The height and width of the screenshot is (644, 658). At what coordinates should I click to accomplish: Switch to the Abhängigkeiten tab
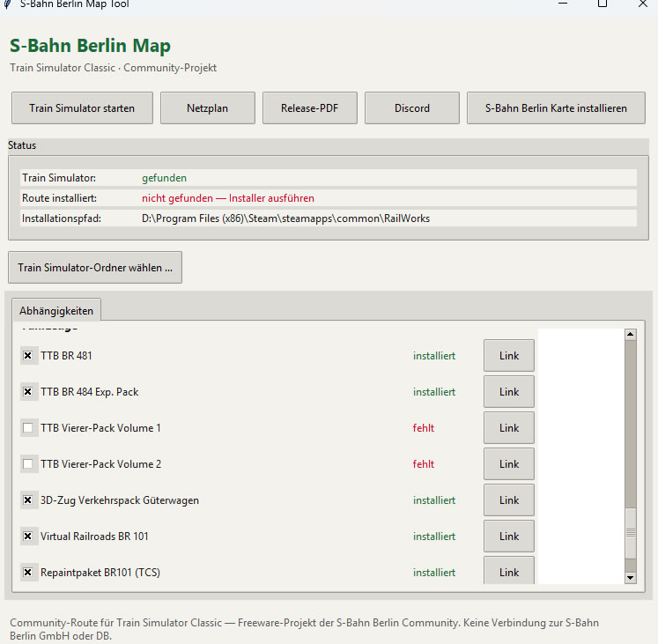point(56,311)
